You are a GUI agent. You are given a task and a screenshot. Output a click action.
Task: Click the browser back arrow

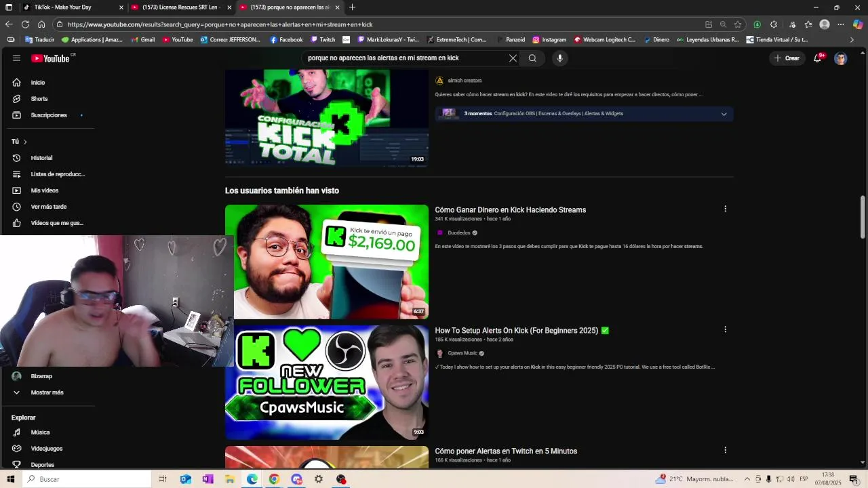pyautogui.click(x=9, y=24)
